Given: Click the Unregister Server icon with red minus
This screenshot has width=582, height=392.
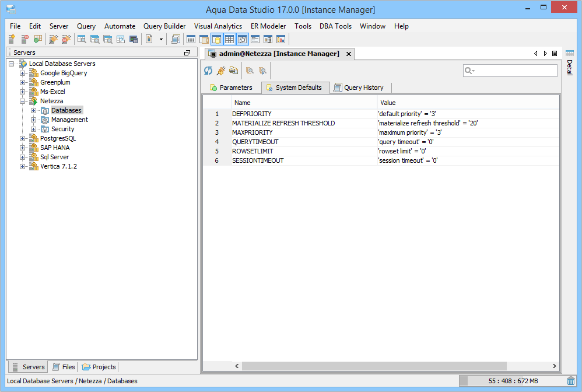Looking at the screenshot, I should 24,39.
